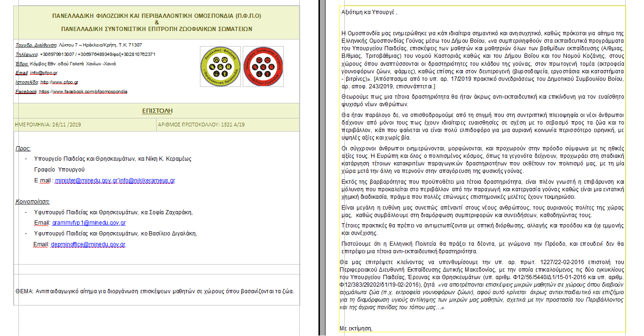Click the ΘΕΜΑ subject line text

155,291
